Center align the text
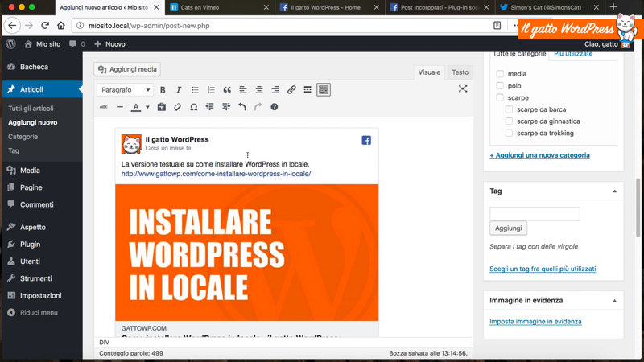This screenshot has width=644, height=362. 259,90
